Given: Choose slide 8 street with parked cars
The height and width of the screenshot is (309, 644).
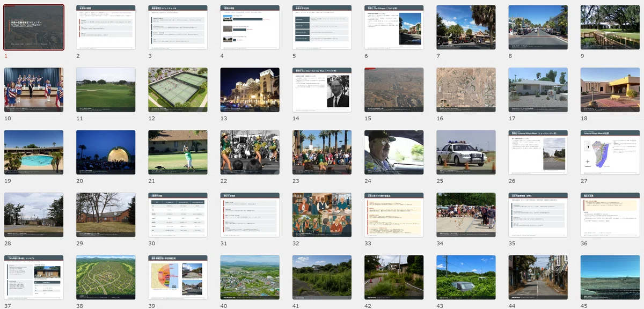Looking at the screenshot, I should click(x=538, y=27).
